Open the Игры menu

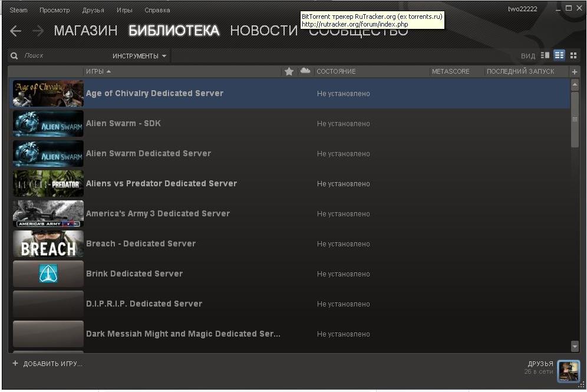(124, 10)
